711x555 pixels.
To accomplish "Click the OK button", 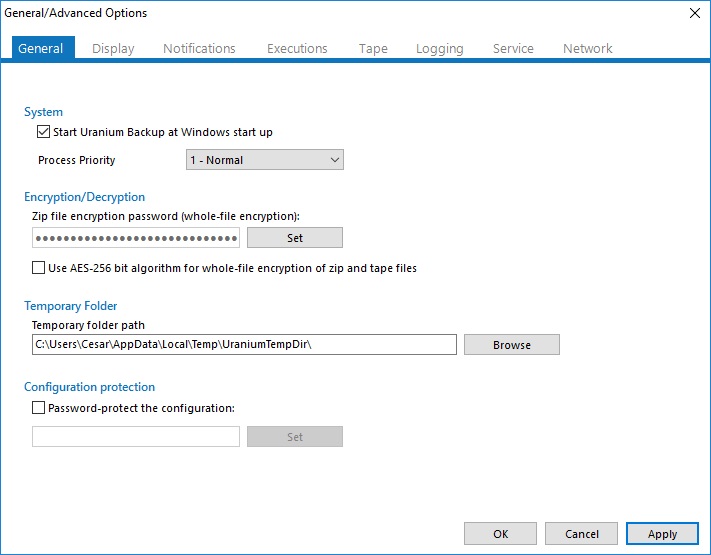I will 500,534.
